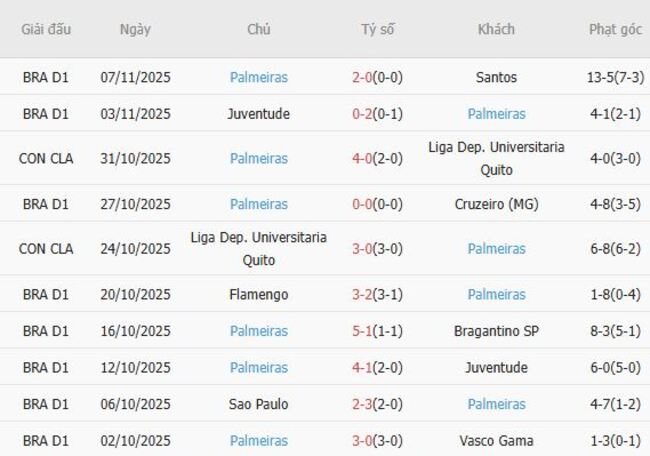
Task: Click Palmeiras in the 07/11/2025 match row
Action: [258, 77]
